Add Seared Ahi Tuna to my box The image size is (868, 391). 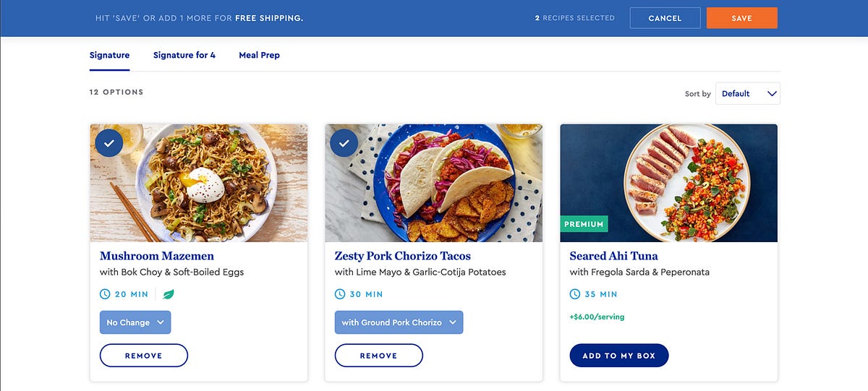pos(619,356)
